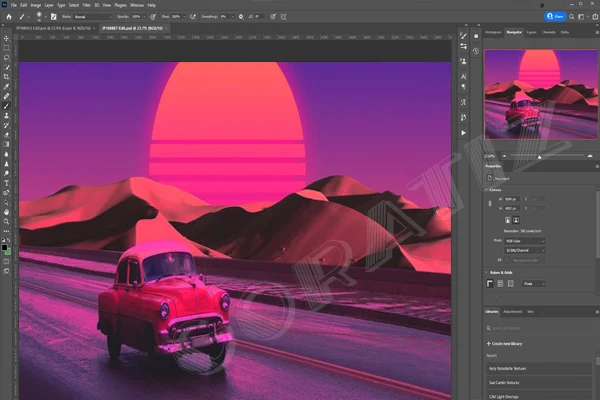This screenshot has height=400, width=600.
Task: Open the brush preset picker dropdown
Action: point(45,17)
